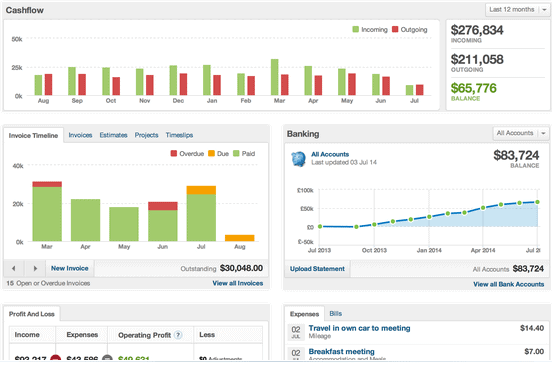Click the 02 Jul date badge beside Travel expense
The image size is (552, 365).
click(296, 332)
